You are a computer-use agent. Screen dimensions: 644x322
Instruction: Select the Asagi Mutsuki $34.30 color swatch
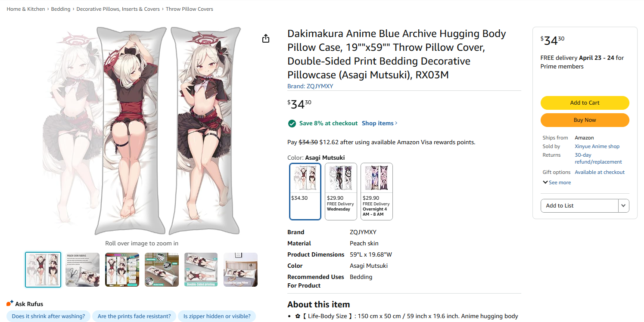click(305, 191)
